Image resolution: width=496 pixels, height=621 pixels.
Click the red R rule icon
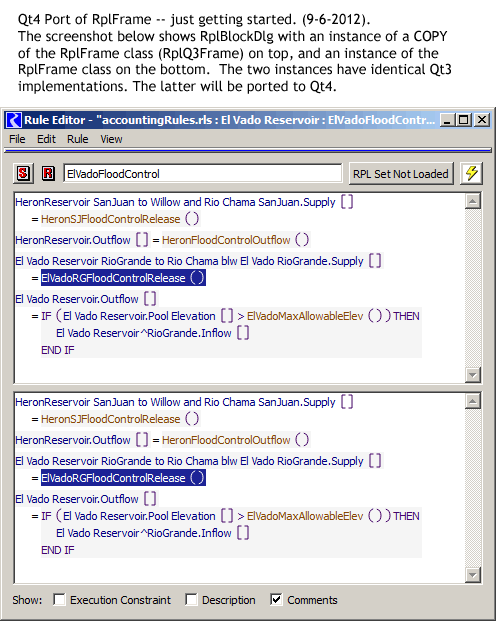pyautogui.click(x=48, y=173)
